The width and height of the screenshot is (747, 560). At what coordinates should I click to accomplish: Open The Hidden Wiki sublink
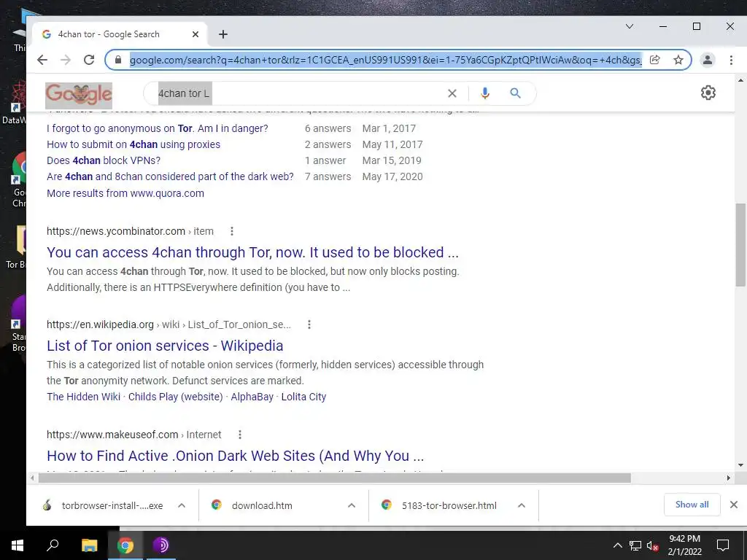(83, 397)
